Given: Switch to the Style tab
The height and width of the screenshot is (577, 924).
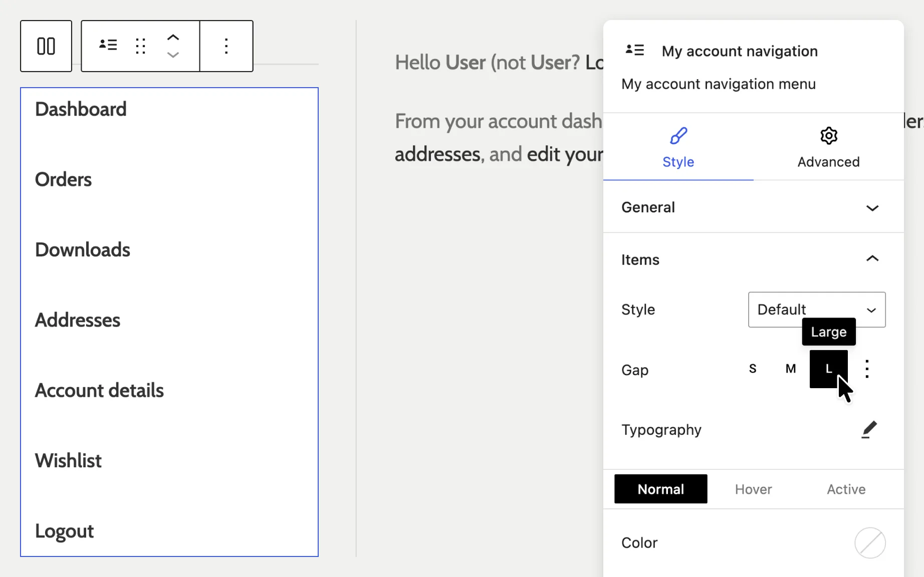Looking at the screenshot, I should [x=678, y=147].
